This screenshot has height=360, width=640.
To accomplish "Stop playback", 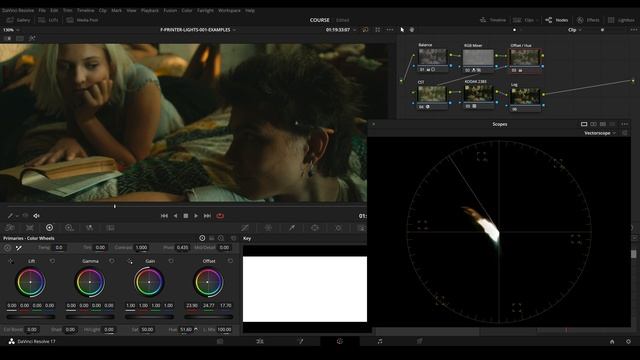I will [x=186, y=216].
